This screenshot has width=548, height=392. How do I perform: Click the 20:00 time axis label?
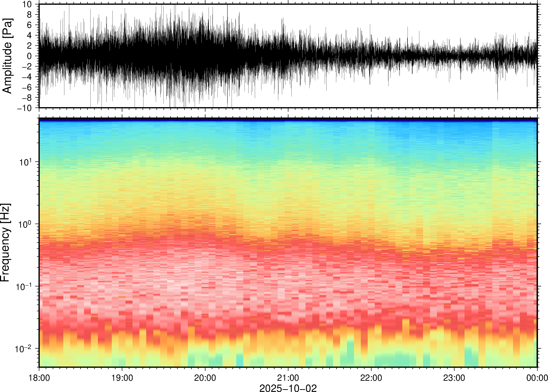click(205, 378)
